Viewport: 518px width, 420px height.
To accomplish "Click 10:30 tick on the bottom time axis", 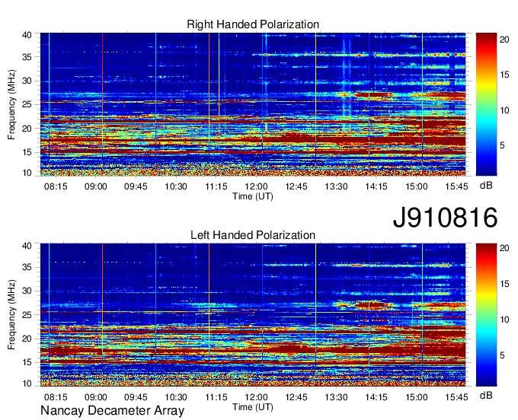I will [176, 397].
